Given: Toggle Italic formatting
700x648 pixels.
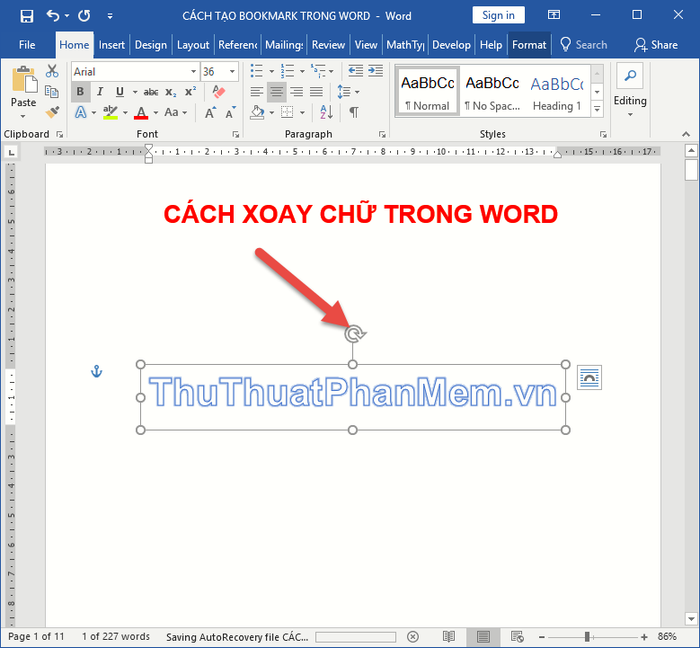Looking at the screenshot, I should (x=100, y=91).
